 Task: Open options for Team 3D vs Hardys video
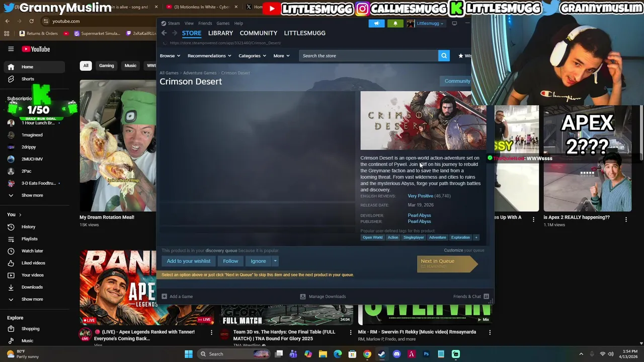[351, 332]
